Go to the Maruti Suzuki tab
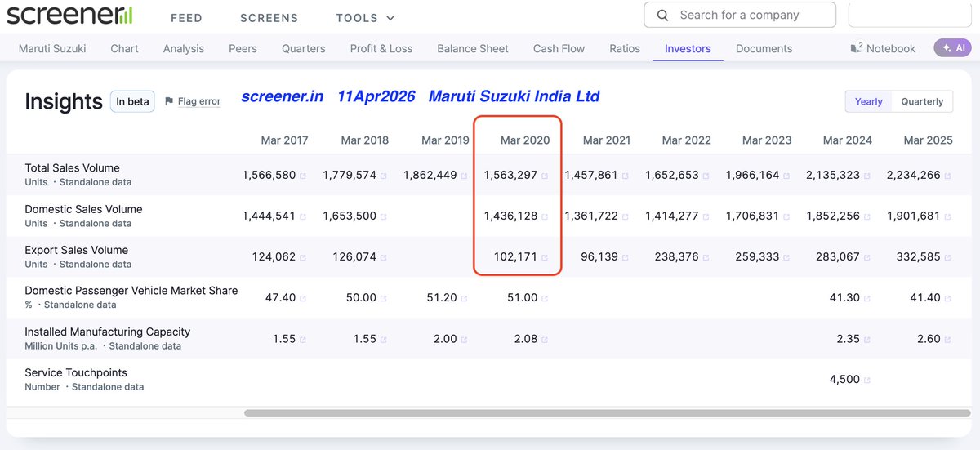This screenshot has width=980, height=450. pos(52,48)
